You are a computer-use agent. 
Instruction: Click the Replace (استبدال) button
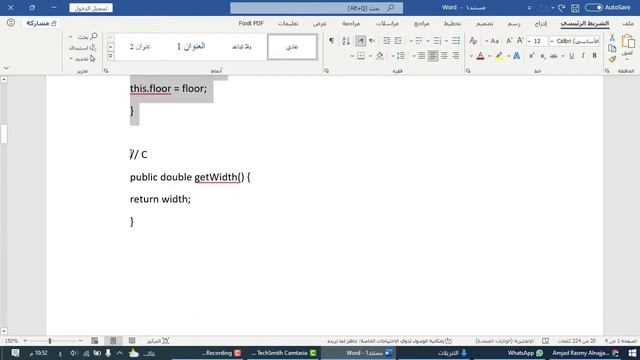coord(83,48)
